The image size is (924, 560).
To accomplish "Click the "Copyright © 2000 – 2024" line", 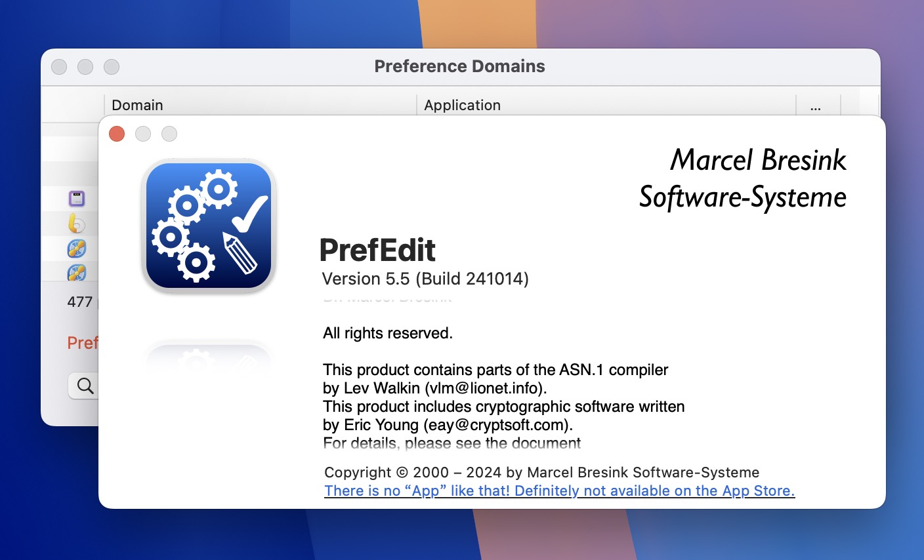I will coord(541,472).
